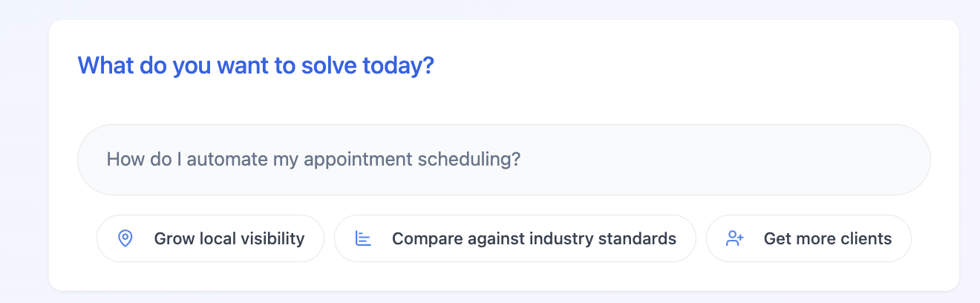Click the "What do you want to solve today?" heading
Image resolution: width=980 pixels, height=303 pixels.
(x=255, y=66)
